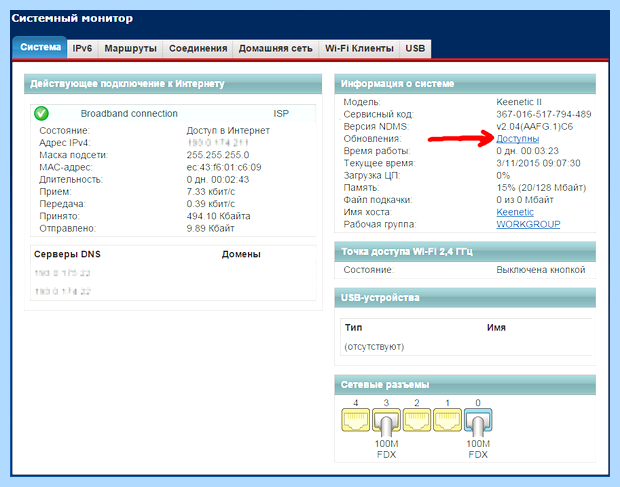Click the Тип column header in USB table
The height and width of the screenshot is (487, 620).
click(353, 328)
